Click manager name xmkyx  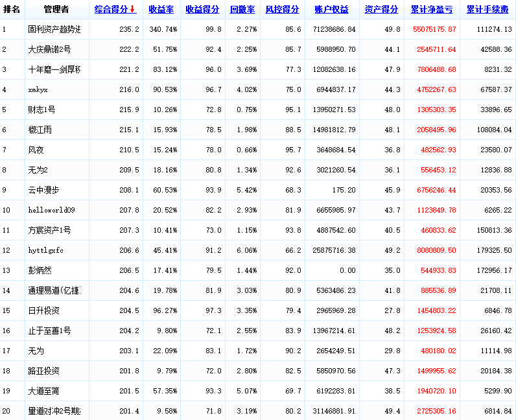(38, 89)
